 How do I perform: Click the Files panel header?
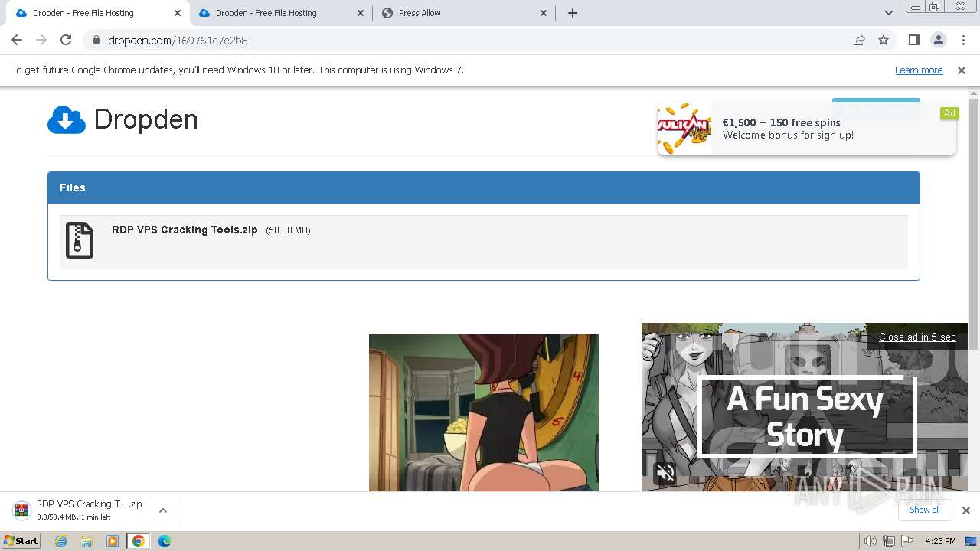484,187
